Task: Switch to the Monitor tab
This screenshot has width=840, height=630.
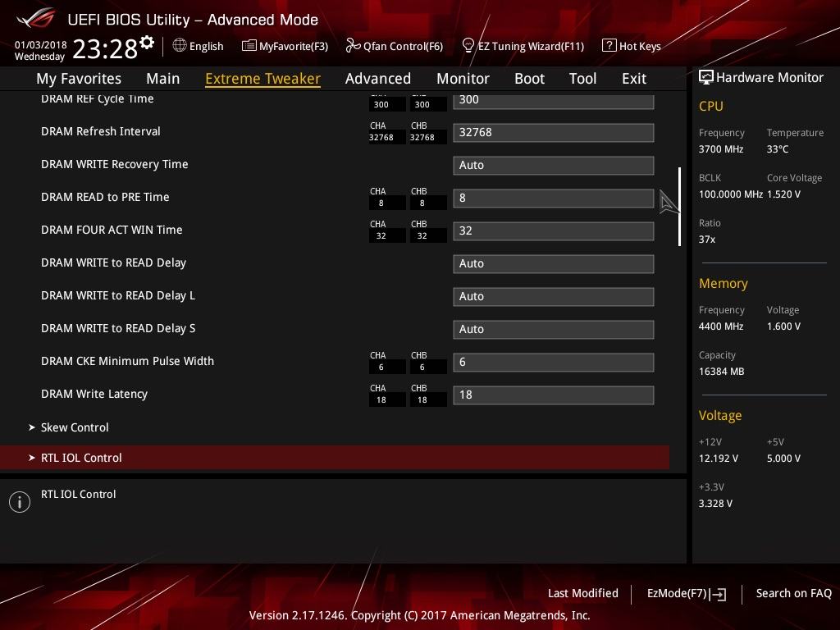Action: pyautogui.click(x=463, y=78)
